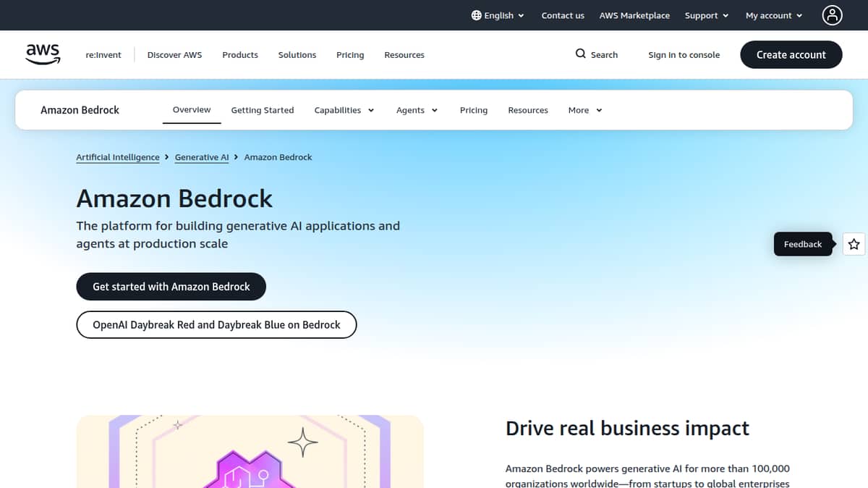This screenshot has width=868, height=488.
Task: Expand the Support dropdown menu
Action: (x=707, y=15)
